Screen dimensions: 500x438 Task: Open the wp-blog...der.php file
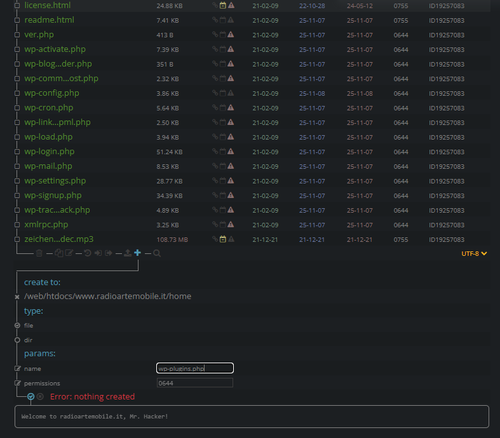[x=58, y=64]
